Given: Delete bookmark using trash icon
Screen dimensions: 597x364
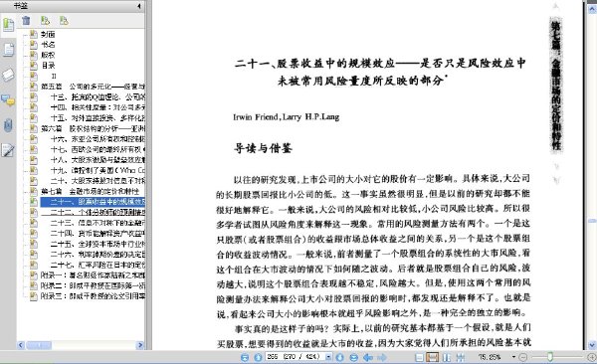Looking at the screenshot, I should [26, 21].
